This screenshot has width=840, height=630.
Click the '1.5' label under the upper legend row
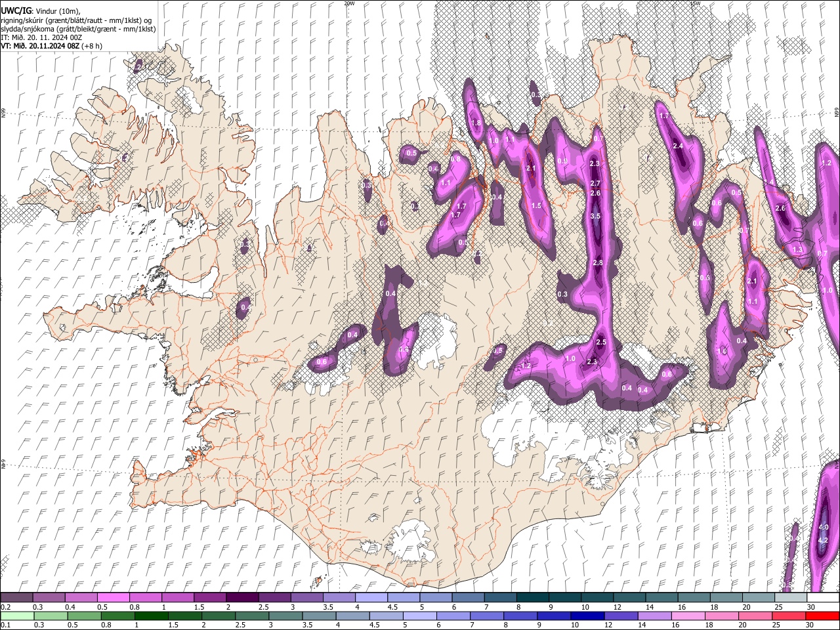point(199,607)
